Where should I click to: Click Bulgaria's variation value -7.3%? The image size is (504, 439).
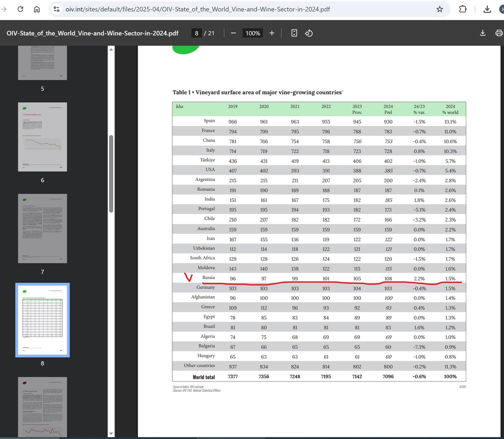click(419, 347)
